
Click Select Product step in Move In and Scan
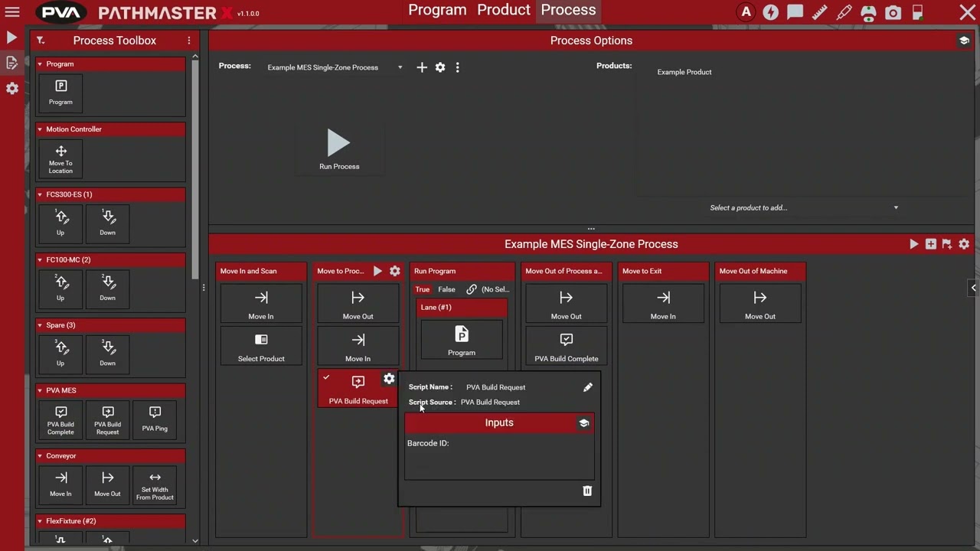coord(261,347)
